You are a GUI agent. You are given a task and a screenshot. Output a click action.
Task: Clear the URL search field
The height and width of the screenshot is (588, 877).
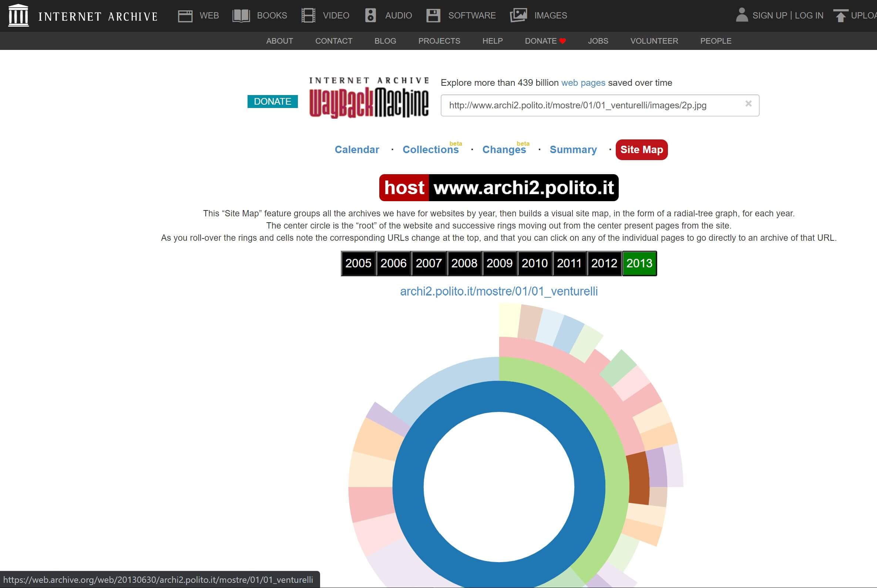tap(748, 104)
